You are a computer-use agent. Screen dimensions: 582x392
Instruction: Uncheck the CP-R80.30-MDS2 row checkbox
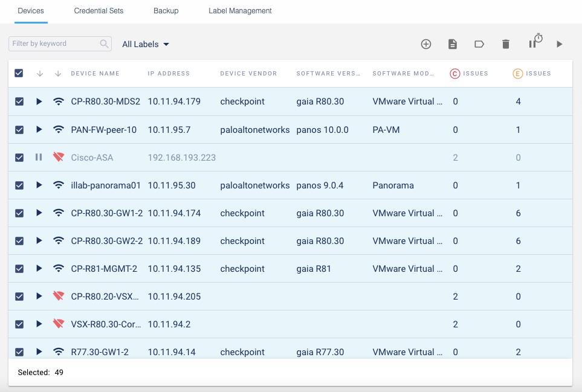19,101
